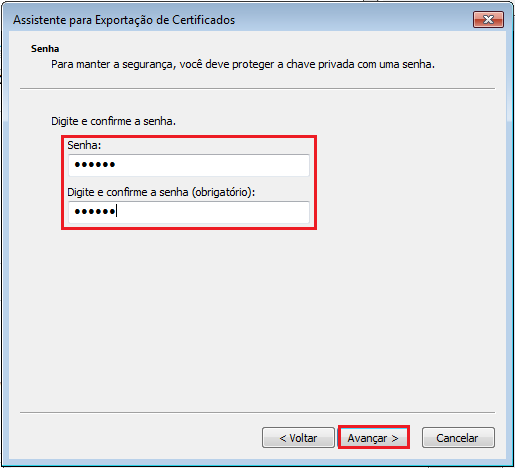Click the 'Digite e confirme a senha.' instruction text
515x468 pixels.
click(113, 121)
